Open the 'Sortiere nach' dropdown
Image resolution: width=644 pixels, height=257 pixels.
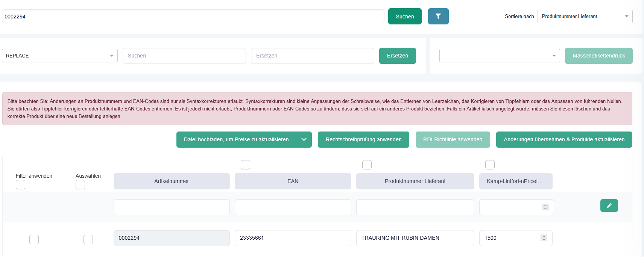(585, 17)
